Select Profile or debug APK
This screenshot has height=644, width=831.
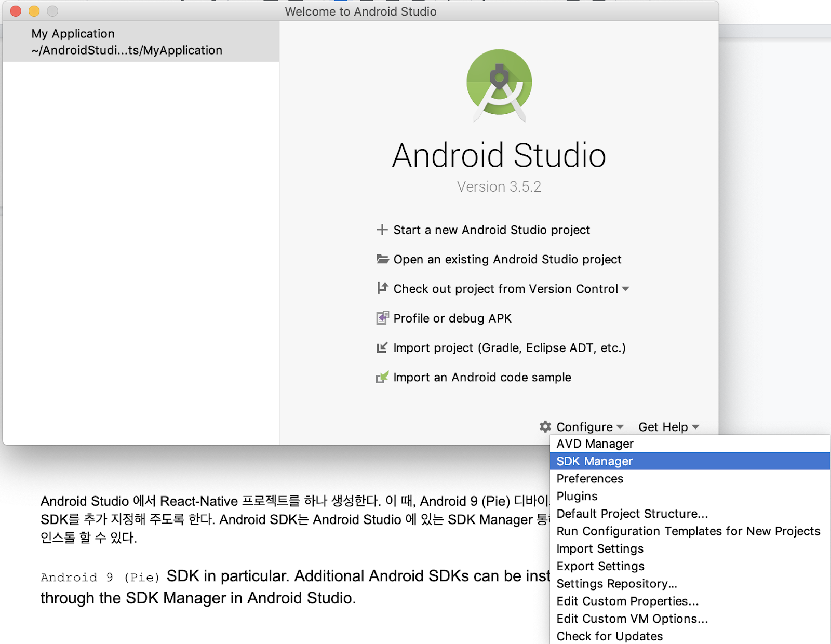click(452, 318)
